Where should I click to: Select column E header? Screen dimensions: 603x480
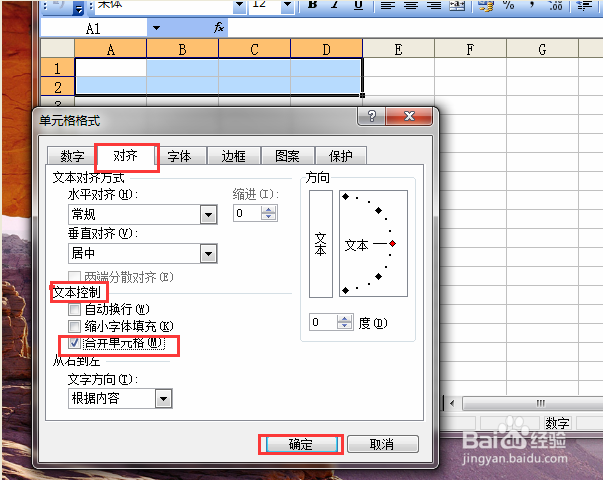[x=398, y=49]
